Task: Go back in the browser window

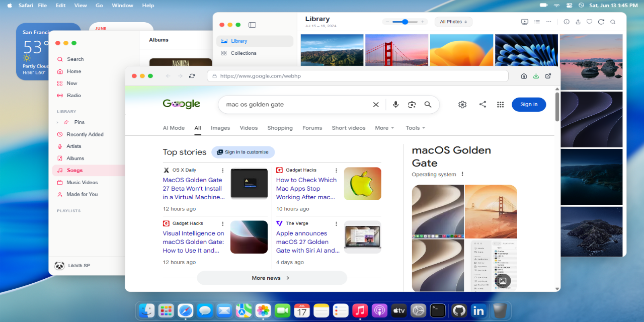Action: (168, 76)
